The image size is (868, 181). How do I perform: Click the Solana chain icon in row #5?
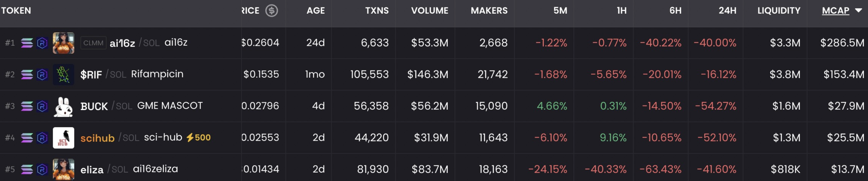[x=27, y=169]
